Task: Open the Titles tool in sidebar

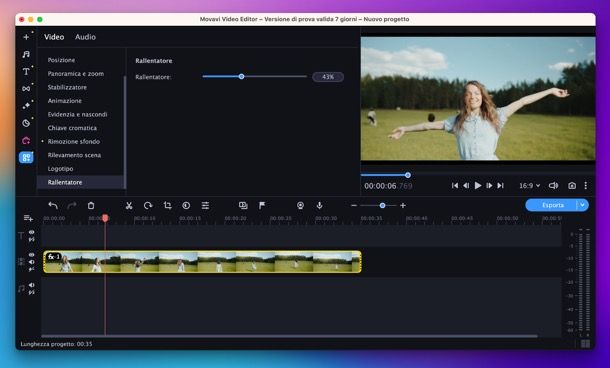Action: 26,72
